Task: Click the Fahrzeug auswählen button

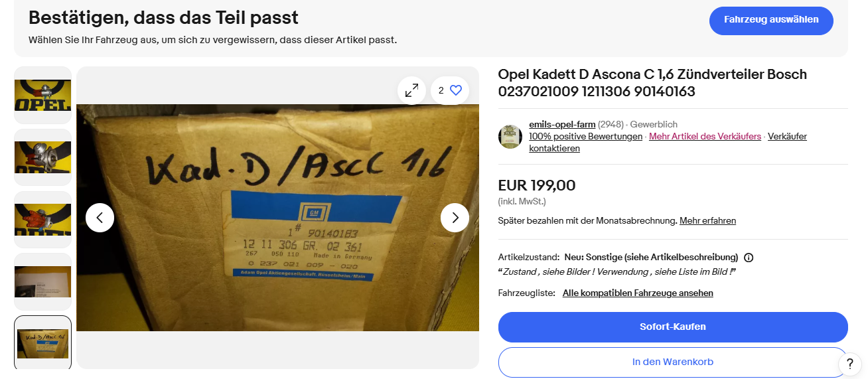Action: point(771,20)
